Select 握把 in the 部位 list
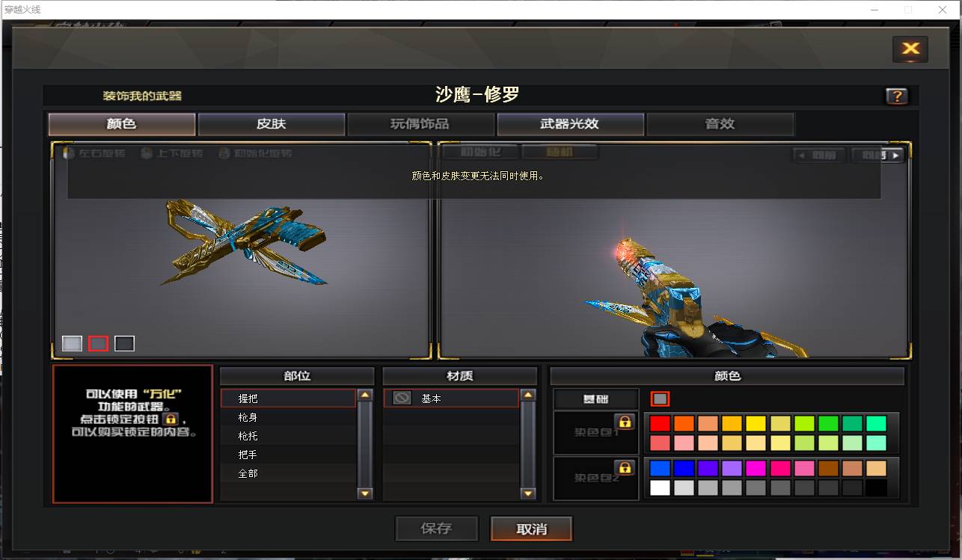962x560 pixels. [x=288, y=399]
